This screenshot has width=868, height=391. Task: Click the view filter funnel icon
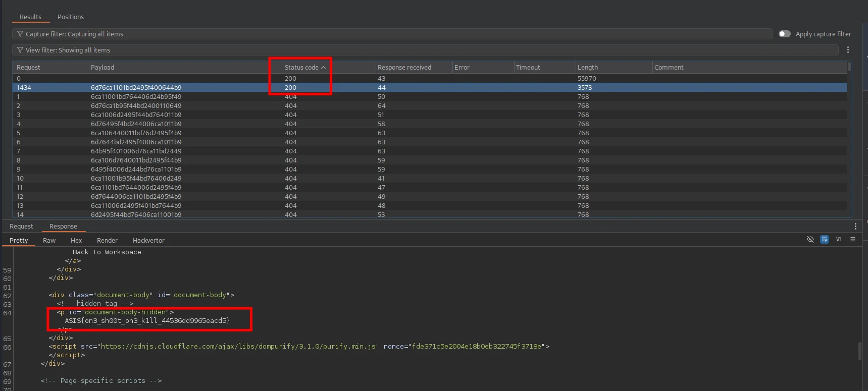[20, 50]
